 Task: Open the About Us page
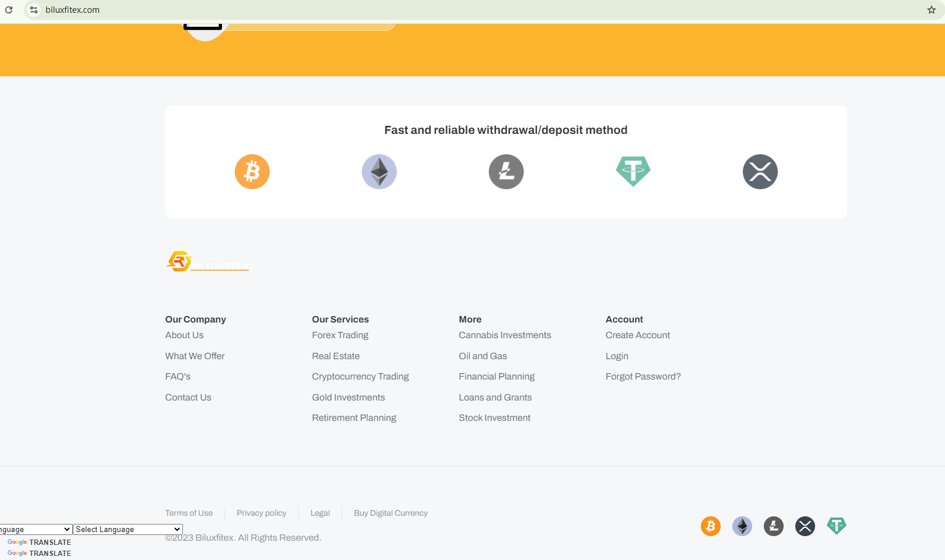tap(184, 335)
